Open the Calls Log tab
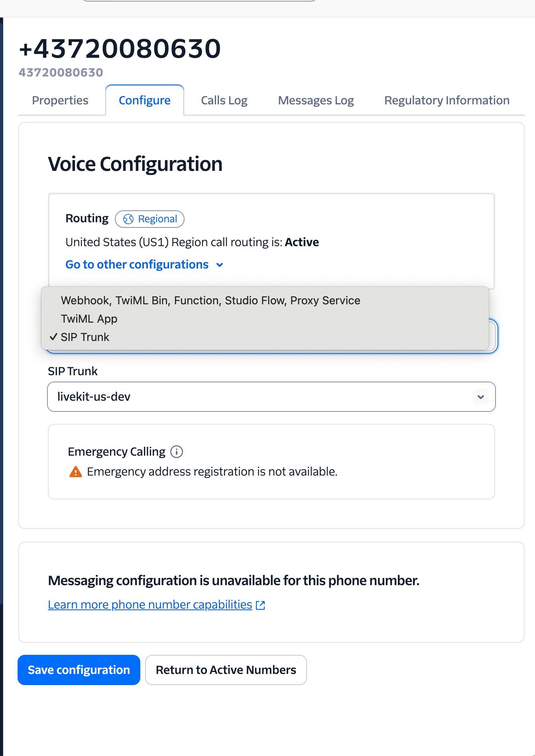The height and width of the screenshot is (756, 535). pyautogui.click(x=224, y=100)
